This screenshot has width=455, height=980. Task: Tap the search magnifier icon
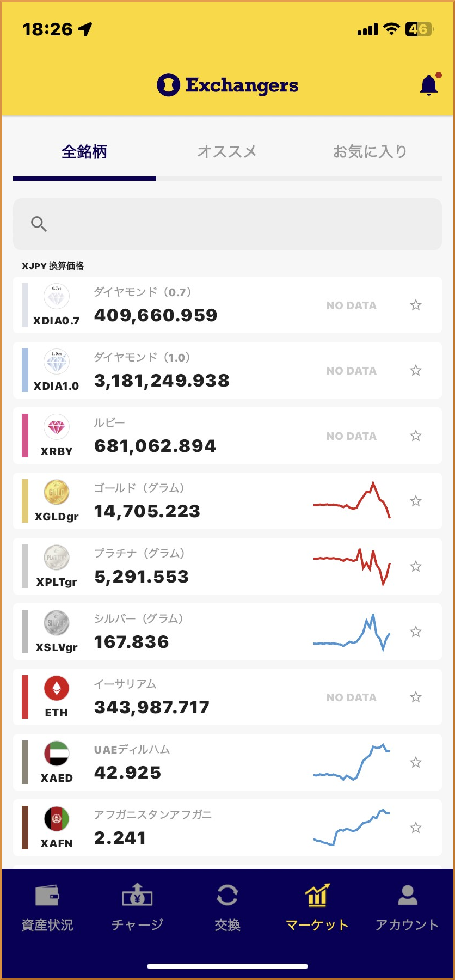point(39,224)
